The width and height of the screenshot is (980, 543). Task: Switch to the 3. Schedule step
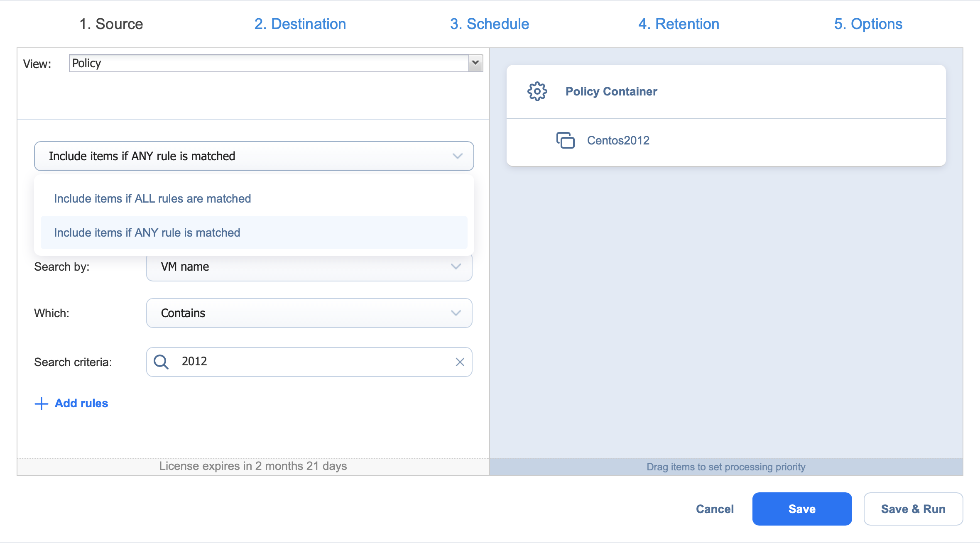[489, 24]
